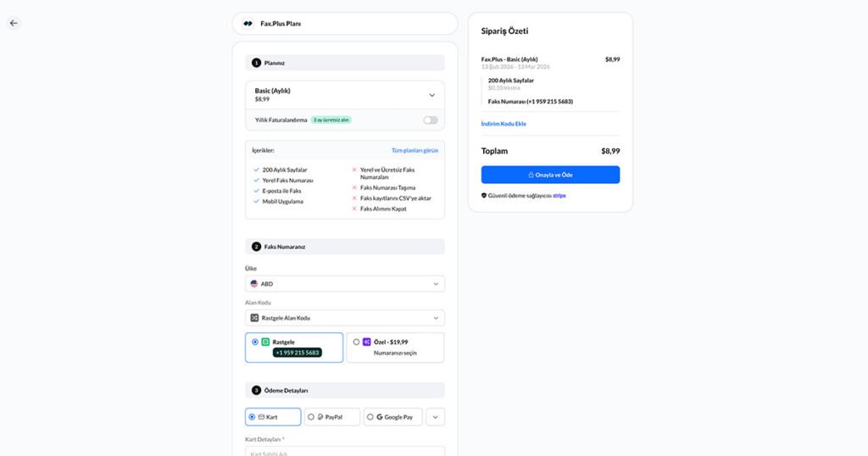Click the İndirim Kodu Ekle link
Image resolution: width=868 pixels, height=456 pixels.
pos(504,124)
